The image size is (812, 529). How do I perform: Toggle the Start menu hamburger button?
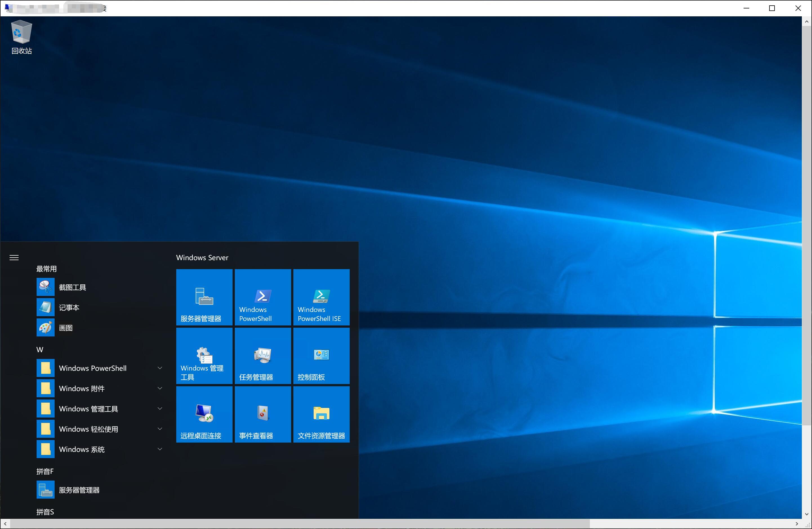14,258
